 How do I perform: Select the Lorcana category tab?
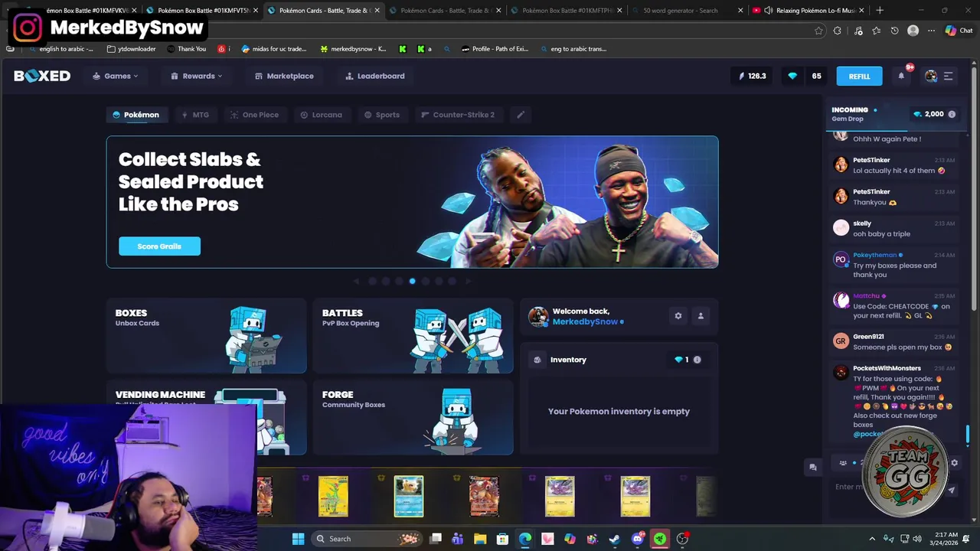pyautogui.click(x=321, y=115)
